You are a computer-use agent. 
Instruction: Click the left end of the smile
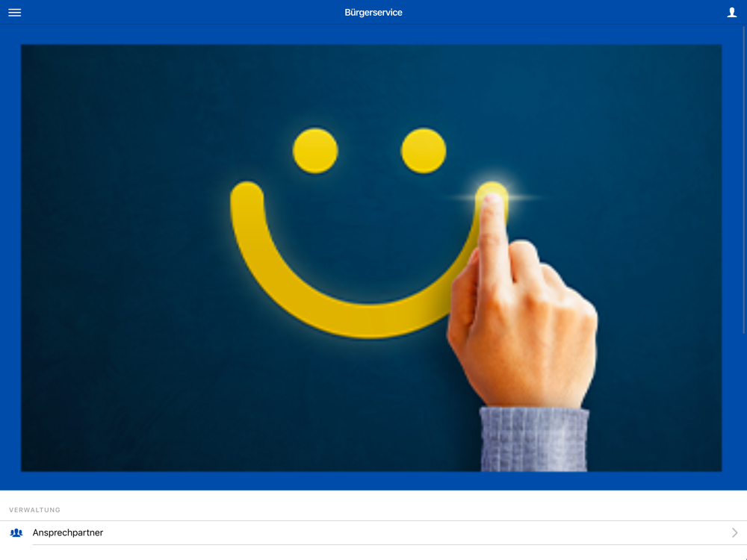point(247,200)
